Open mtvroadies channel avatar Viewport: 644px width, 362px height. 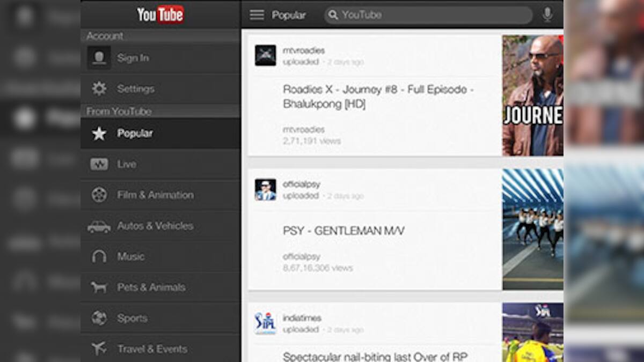tap(265, 55)
